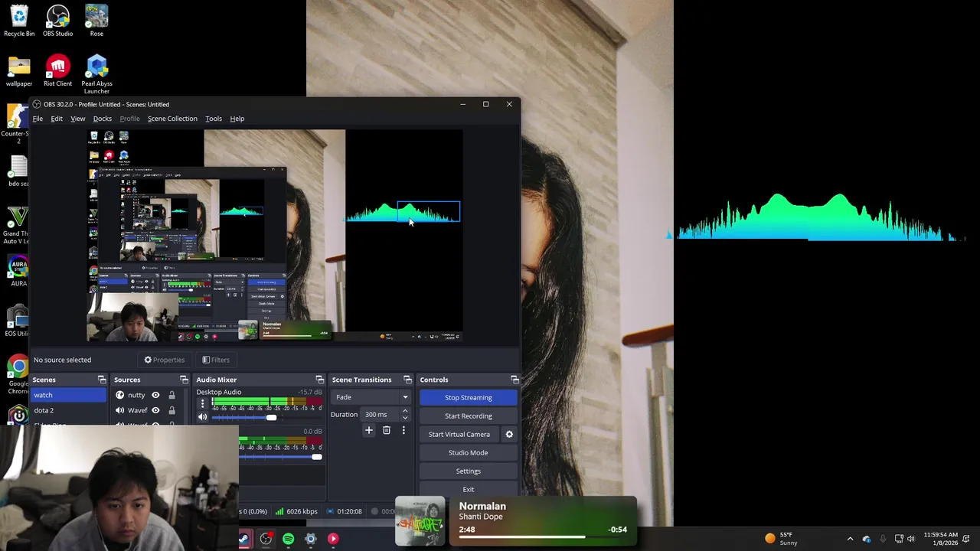Open the red play-button app in taskbar

tap(333, 539)
